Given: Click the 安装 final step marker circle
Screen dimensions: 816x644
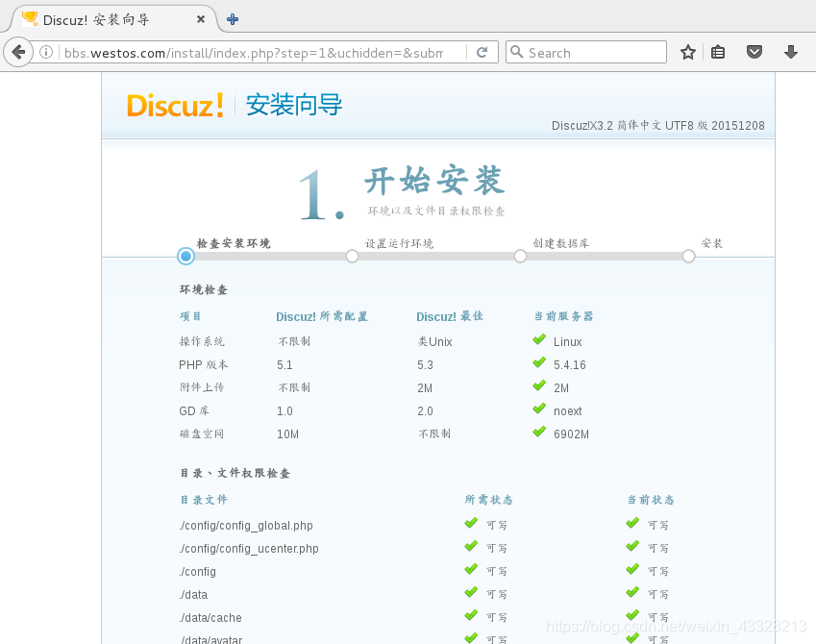Looking at the screenshot, I should pos(688,256).
